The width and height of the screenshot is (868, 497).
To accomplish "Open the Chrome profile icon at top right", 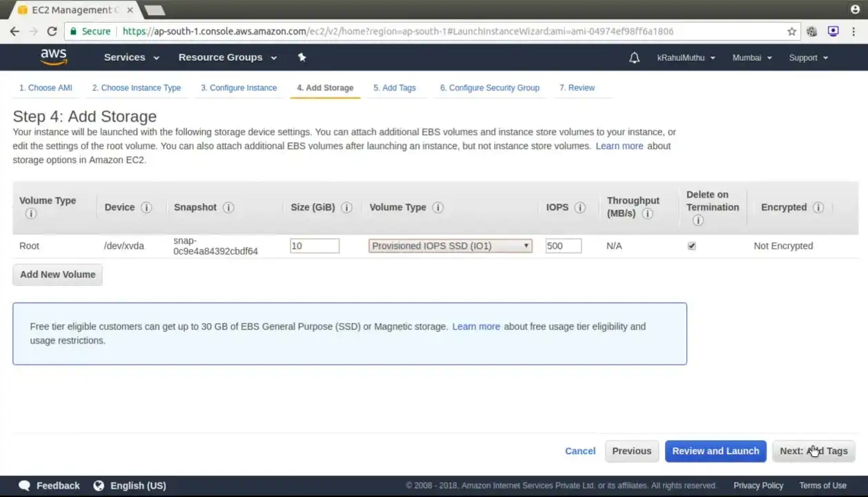I will click(x=856, y=10).
